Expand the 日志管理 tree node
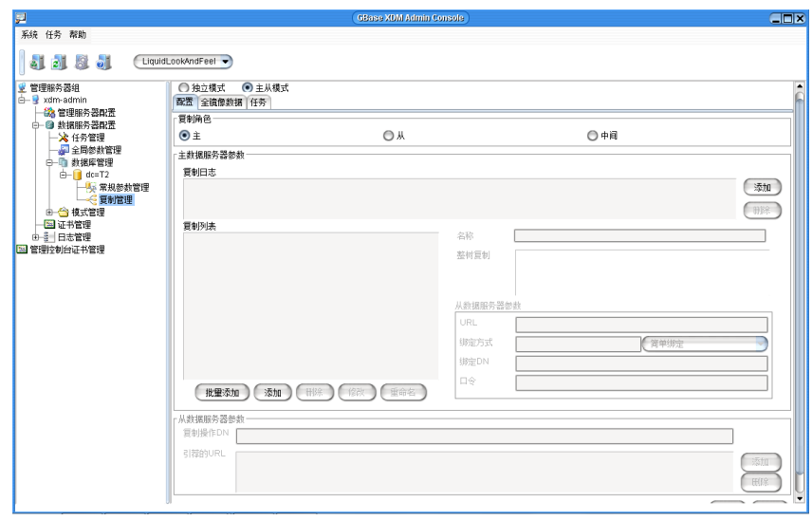812x521 pixels. click(36, 236)
